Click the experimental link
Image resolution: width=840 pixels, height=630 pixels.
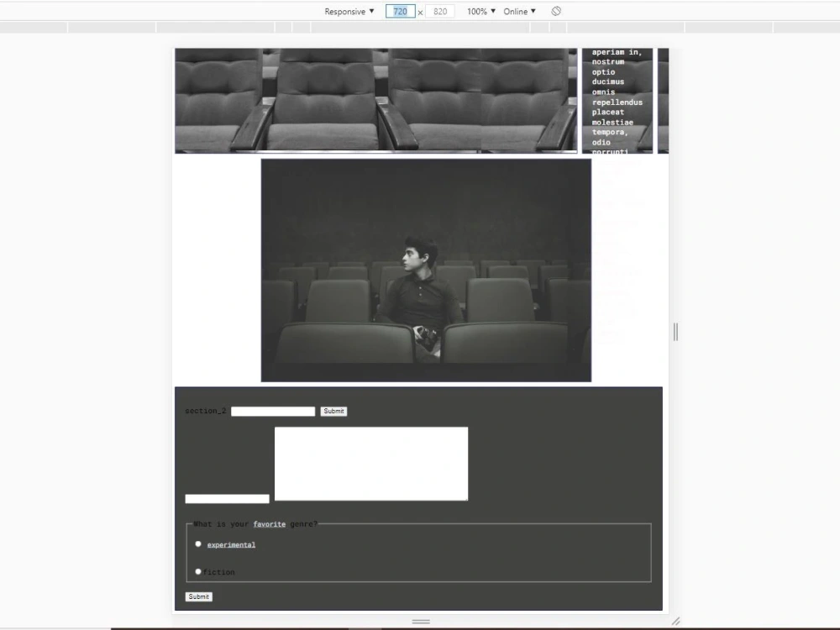(231, 545)
